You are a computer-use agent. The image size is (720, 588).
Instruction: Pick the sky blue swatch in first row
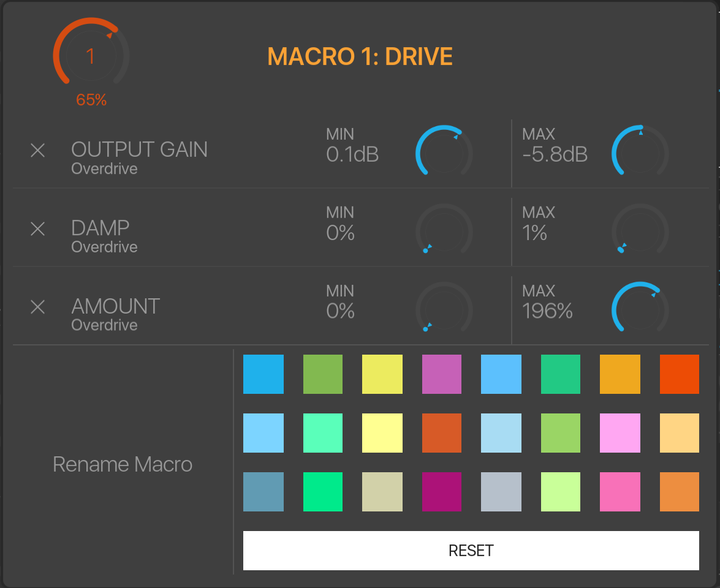[501, 374]
